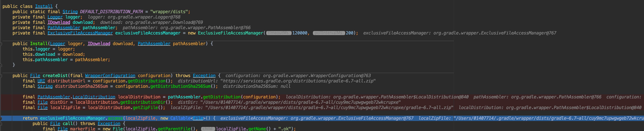Screen dimensions: 644x131
Task: Click the 120000 timeout value
Action: [x=300, y=33]
